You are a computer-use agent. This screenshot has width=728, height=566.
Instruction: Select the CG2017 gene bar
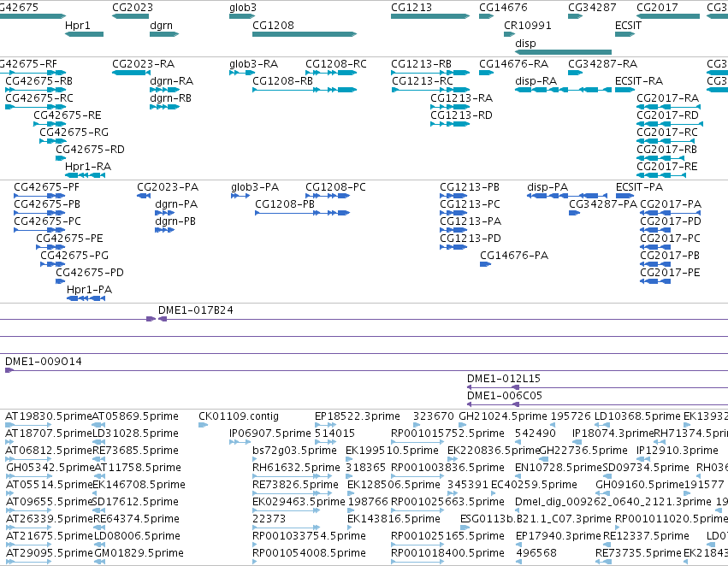pyautogui.click(x=668, y=16)
